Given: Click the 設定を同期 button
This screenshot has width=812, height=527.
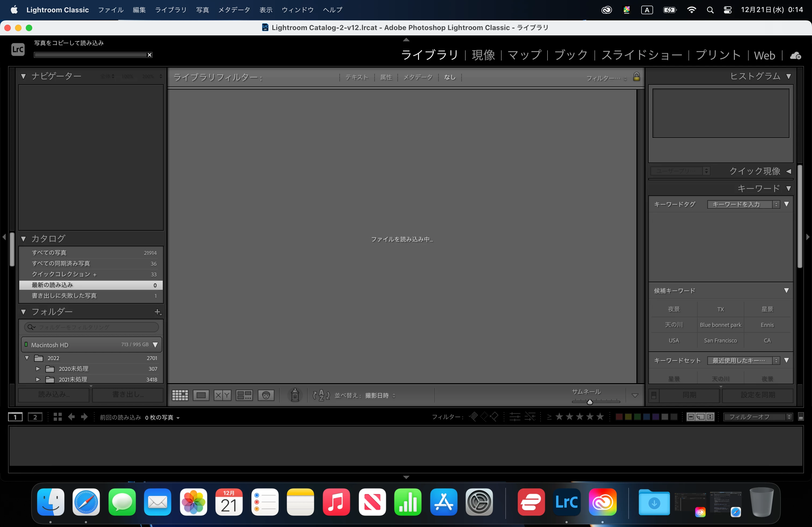Looking at the screenshot, I should pos(758,395).
